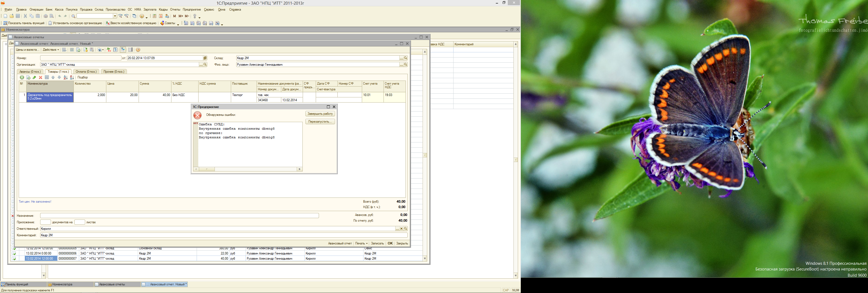The width and height of the screenshot is (868, 293).
Task: Click the ellipsis select button in Ответственный field
Action: click(x=397, y=229)
